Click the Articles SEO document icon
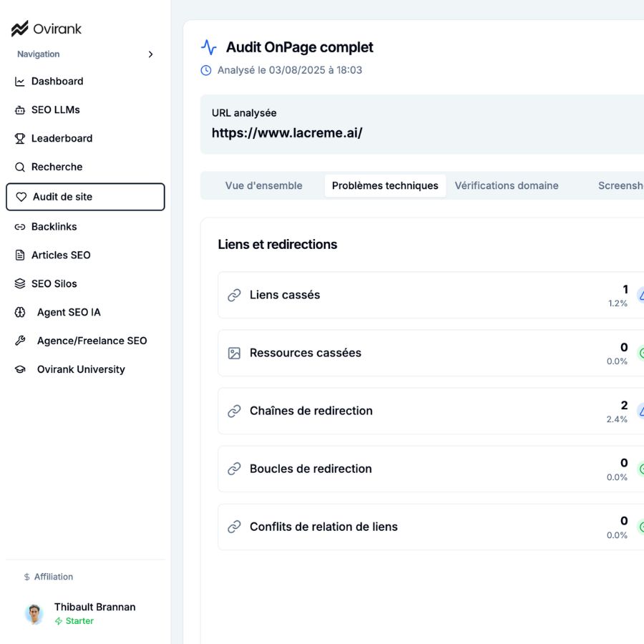This screenshot has width=644, height=644. point(20,255)
